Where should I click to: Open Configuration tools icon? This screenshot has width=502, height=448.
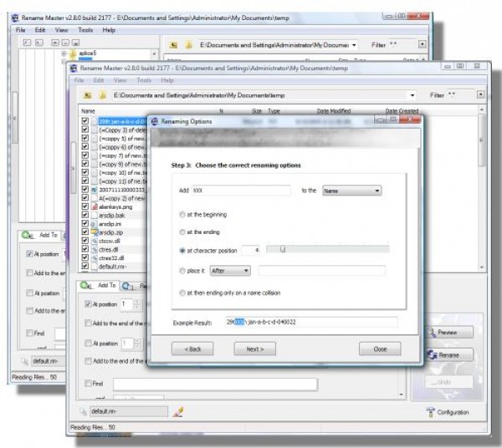tap(430, 412)
